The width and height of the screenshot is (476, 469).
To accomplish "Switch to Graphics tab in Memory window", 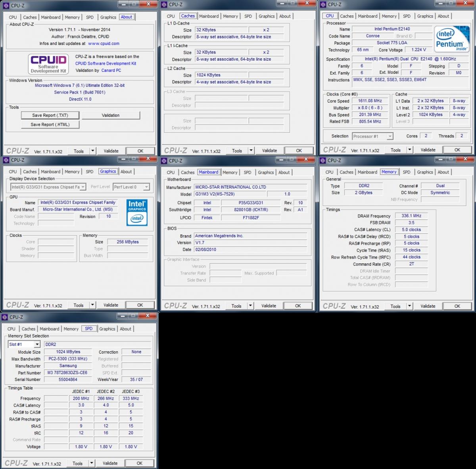I will (425, 172).
